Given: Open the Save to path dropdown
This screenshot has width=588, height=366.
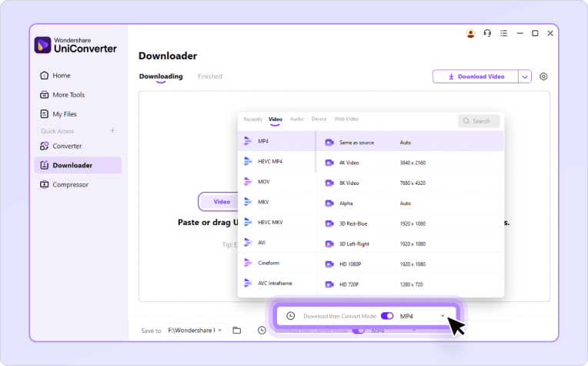Looking at the screenshot, I should [220, 331].
